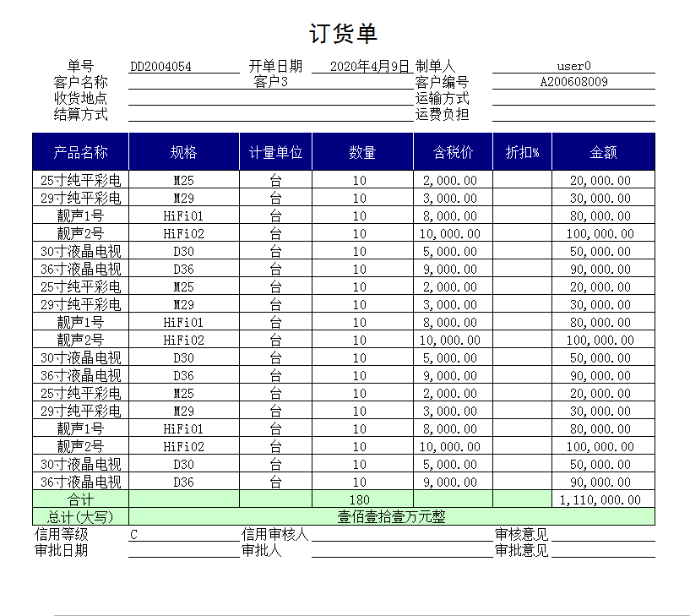The image size is (690, 616).
Task: Click the user0 creator field
Action: pyautogui.click(x=573, y=66)
